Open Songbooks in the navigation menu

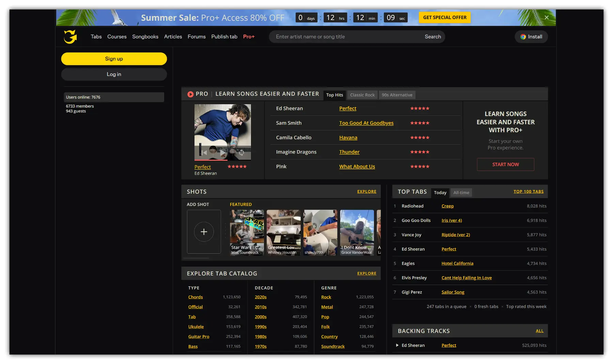coord(145,36)
